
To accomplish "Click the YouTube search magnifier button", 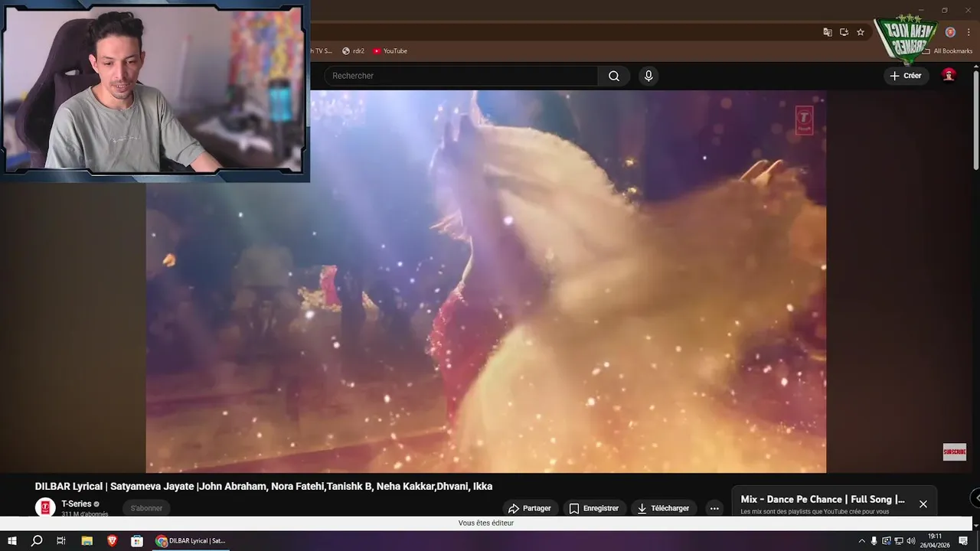I will tap(614, 76).
